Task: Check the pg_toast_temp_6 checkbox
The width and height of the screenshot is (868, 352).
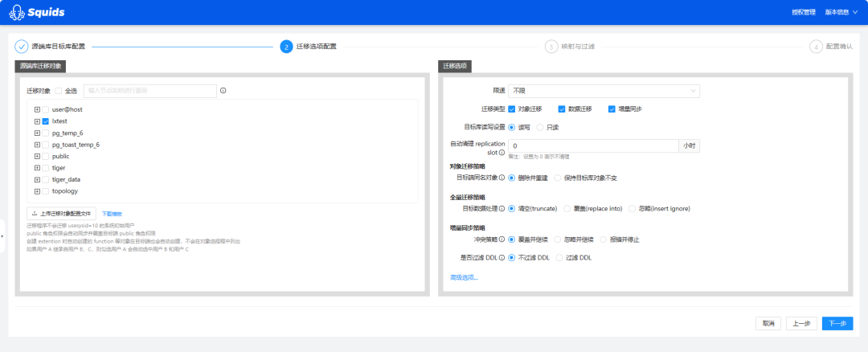Action: click(45, 145)
